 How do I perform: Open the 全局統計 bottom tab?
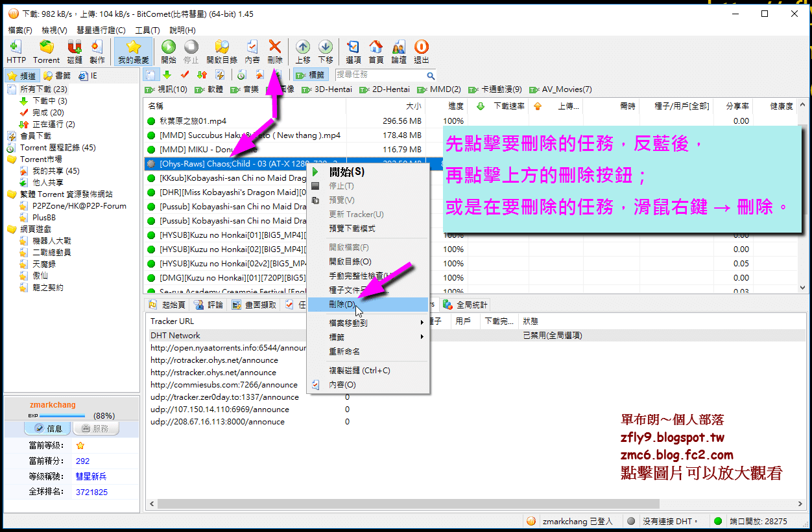click(466, 305)
